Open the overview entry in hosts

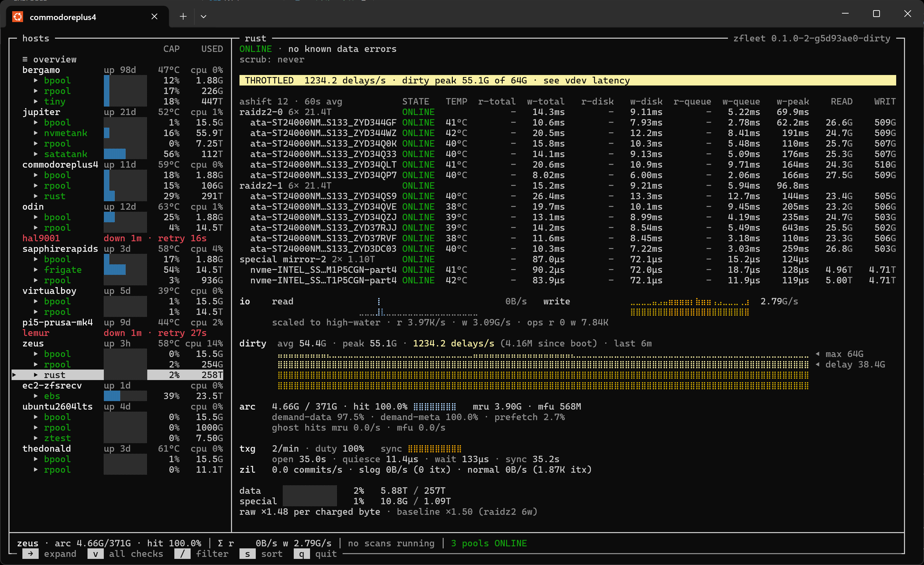click(49, 59)
